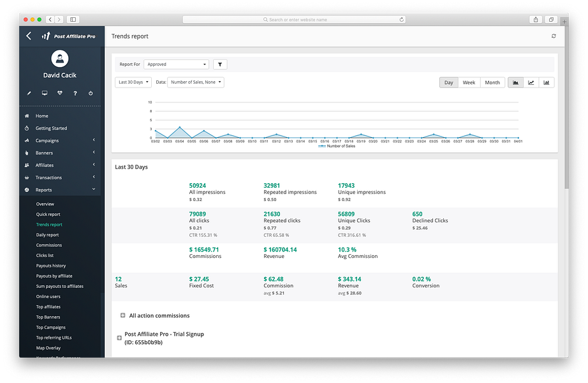Viewport: 588px width, 383px height.
Task: Log out using the power icon
Action: [91, 93]
